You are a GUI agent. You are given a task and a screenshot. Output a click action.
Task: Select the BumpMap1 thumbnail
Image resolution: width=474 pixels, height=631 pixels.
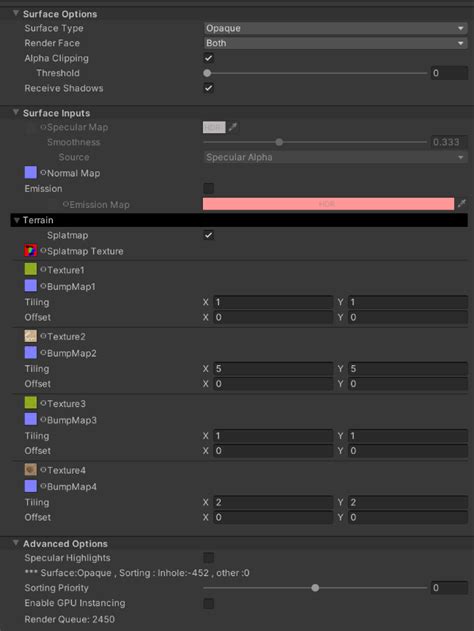tap(31, 286)
